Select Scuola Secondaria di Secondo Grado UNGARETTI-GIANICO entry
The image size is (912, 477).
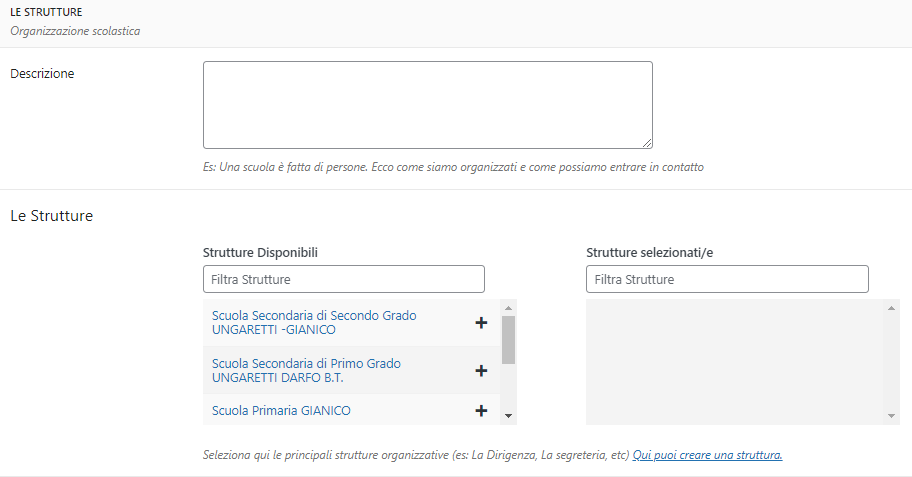tap(314, 322)
